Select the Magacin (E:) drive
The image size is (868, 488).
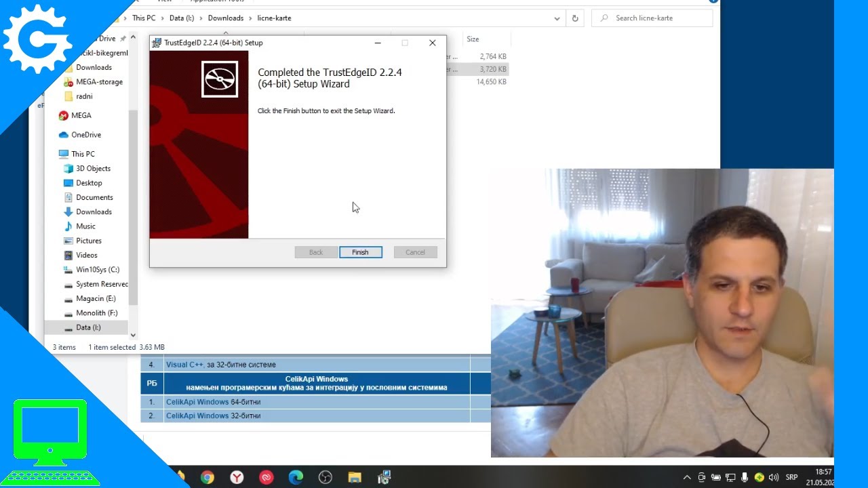click(96, 298)
